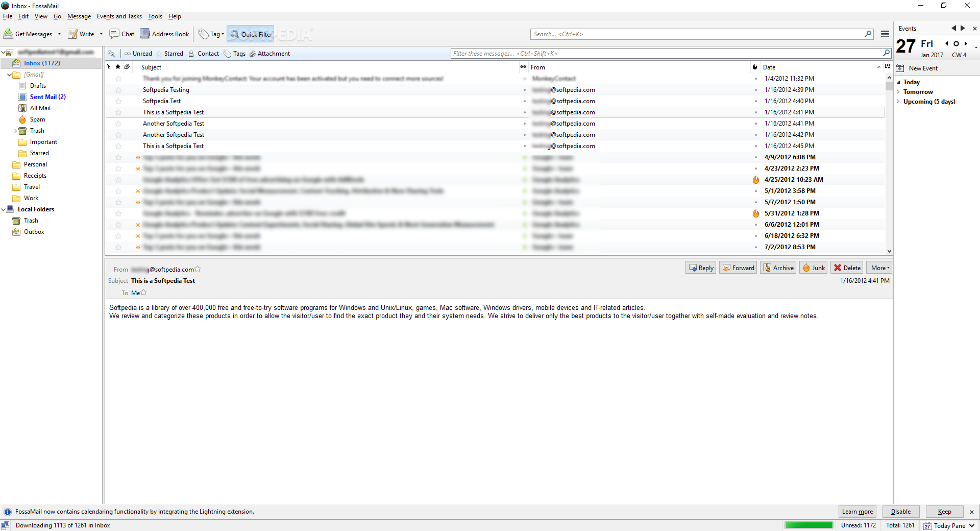Click Keep in Lightning notification

(944, 512)
